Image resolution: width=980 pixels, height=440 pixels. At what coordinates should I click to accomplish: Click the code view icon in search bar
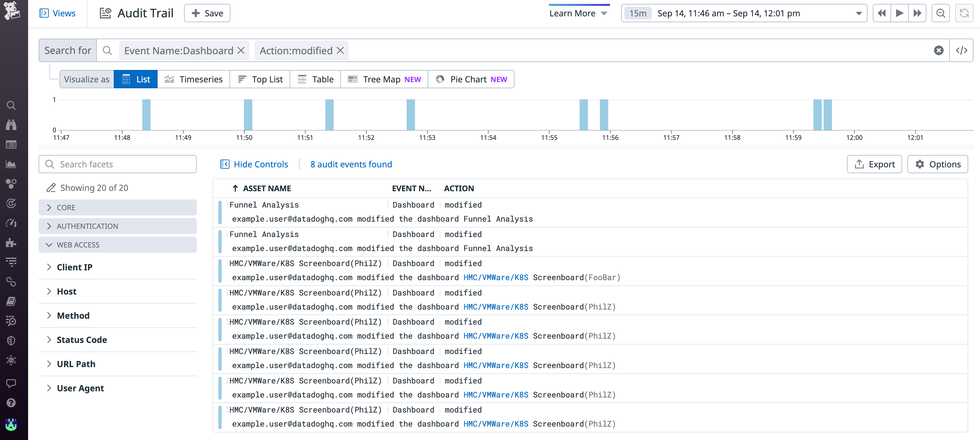pos(961,50)
